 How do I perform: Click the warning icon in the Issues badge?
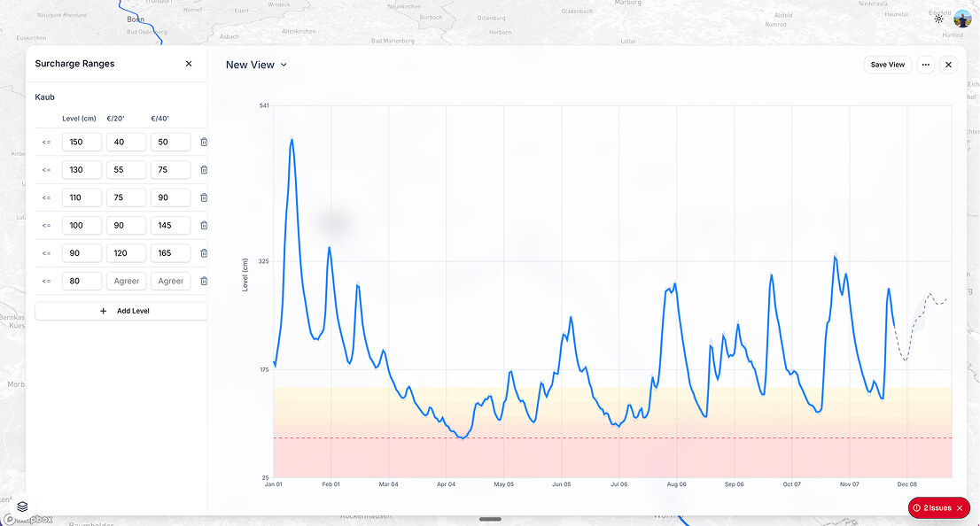[x=917, y=507]
